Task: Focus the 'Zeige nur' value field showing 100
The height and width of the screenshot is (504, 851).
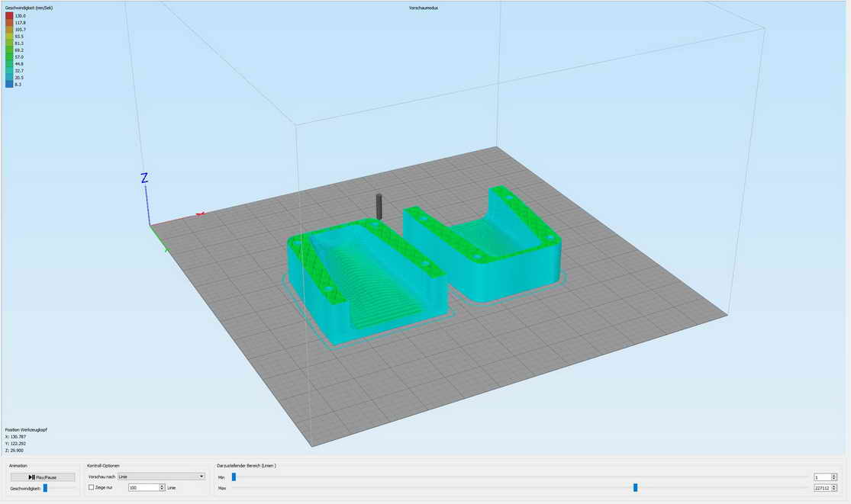Action: [143, 487]
